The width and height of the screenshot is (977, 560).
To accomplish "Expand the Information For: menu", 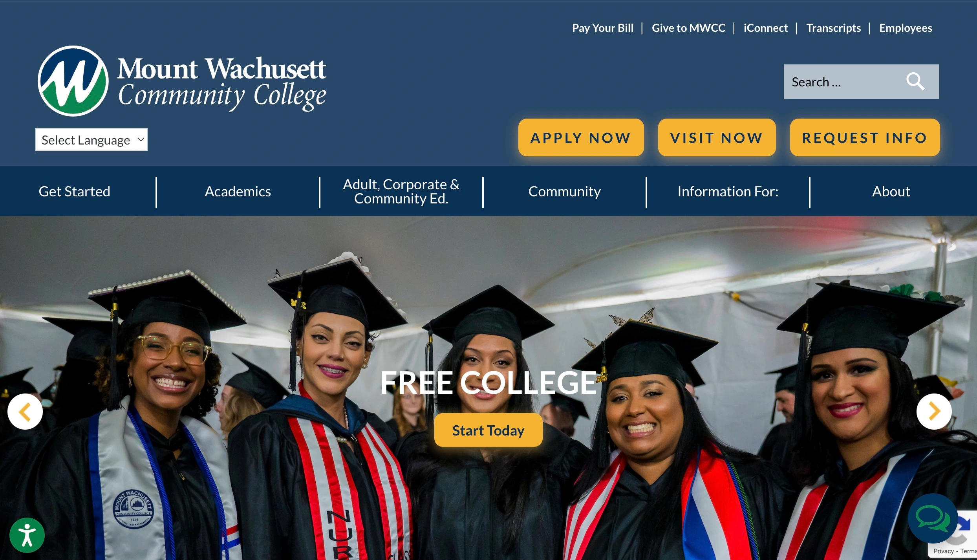I will click(728, 192).
